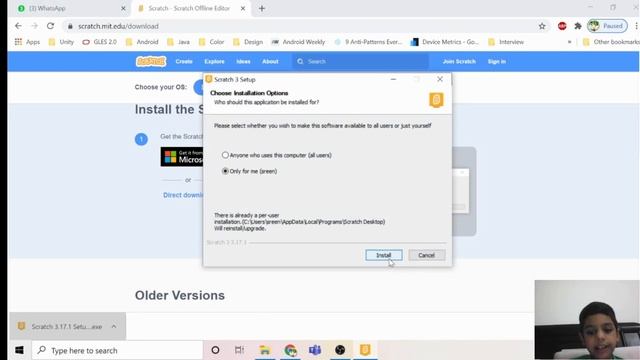Reload the current page
Image resolution: width=640 pixels, height=360 pixels.
click(50, 26)
